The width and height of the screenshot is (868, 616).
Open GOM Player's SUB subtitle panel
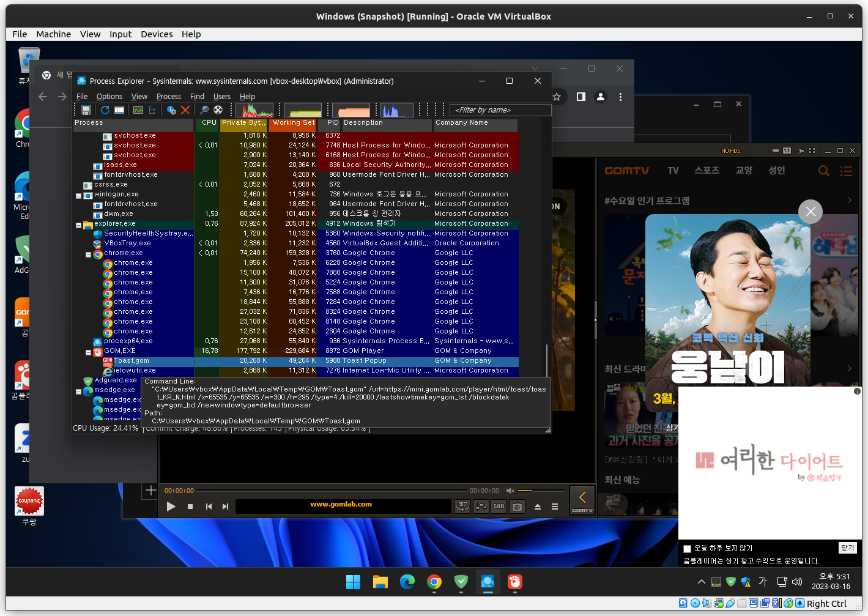[x=499, y=507]
